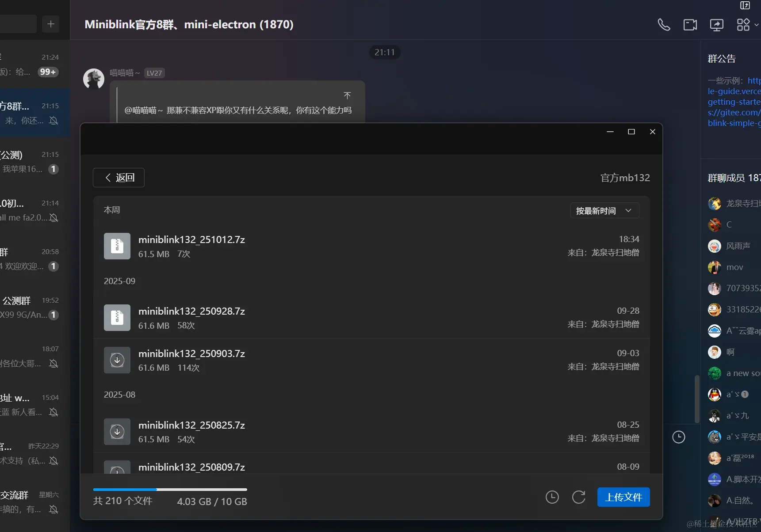This screenshot has width=761, height=532.
Task: Click the 4.03 GB storage usage bar
Action: (170, 490)
